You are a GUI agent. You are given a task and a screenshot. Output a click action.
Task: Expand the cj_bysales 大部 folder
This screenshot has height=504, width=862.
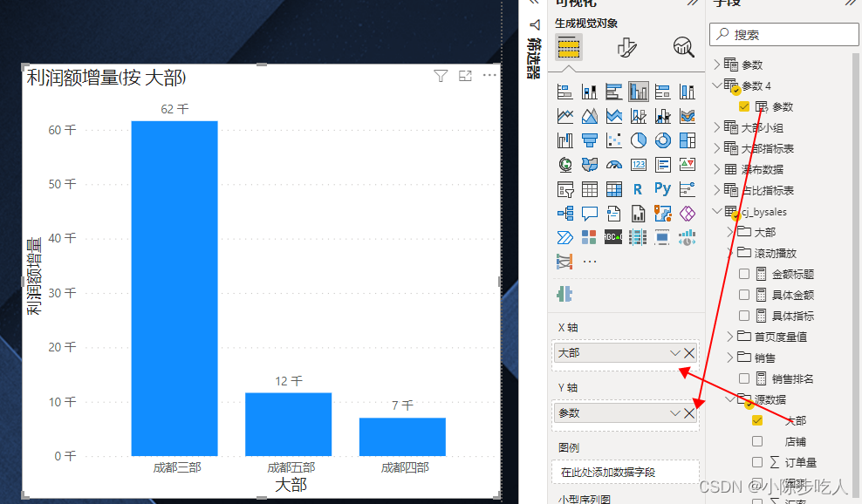tap(729, 232)
